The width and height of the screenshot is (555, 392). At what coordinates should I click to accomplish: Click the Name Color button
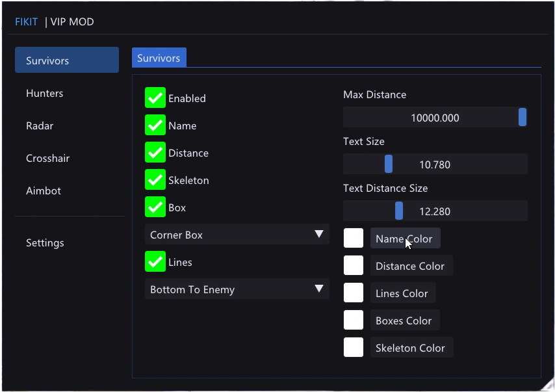(406, 239)
